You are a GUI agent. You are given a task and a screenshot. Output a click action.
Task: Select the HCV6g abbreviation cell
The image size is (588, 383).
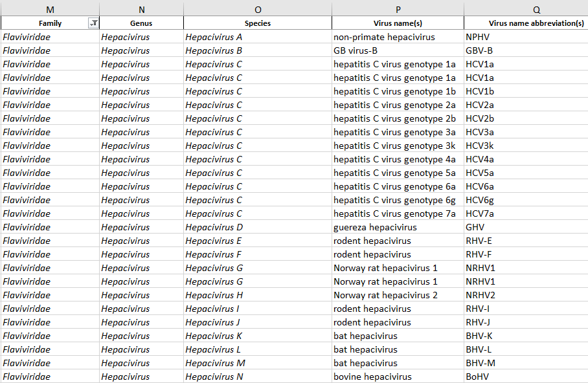pyautogui.click(x=526, y=200)
